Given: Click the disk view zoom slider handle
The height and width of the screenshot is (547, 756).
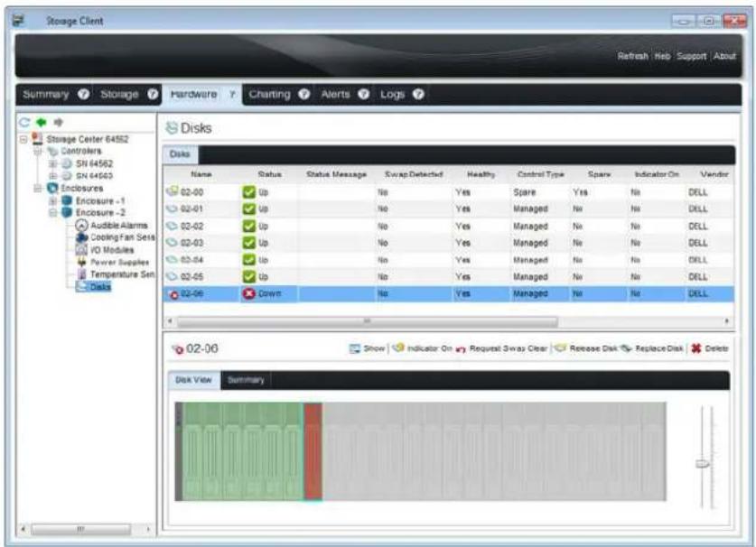Looking at the screenshot, I should (703, 464).
